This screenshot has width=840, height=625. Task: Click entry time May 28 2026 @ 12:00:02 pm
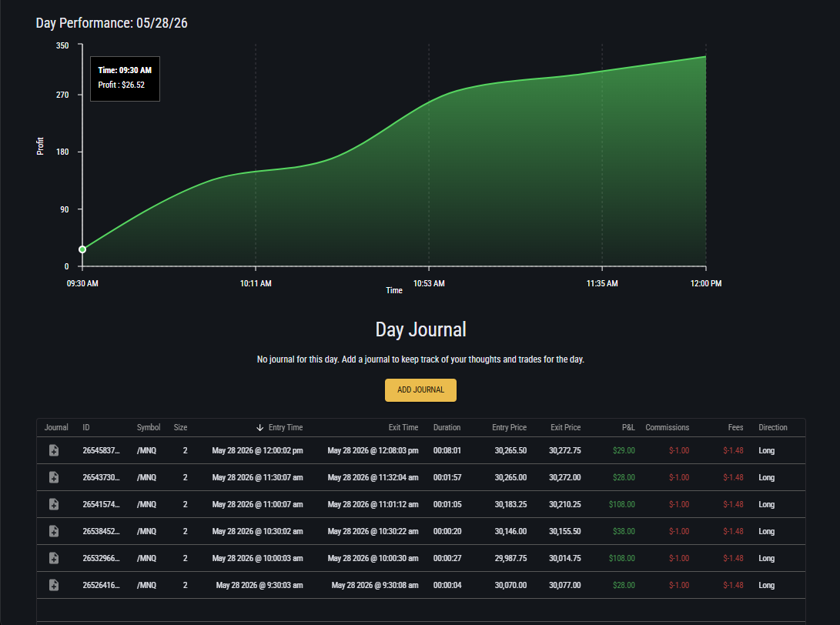(x=258, y=450)
